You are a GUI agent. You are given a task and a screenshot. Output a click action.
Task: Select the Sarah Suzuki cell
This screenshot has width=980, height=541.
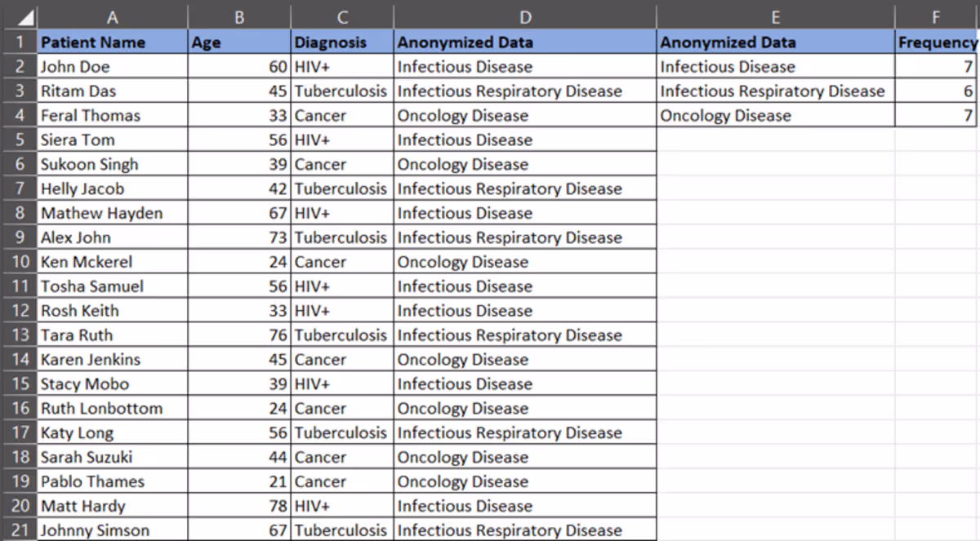(x=113, y=457)
